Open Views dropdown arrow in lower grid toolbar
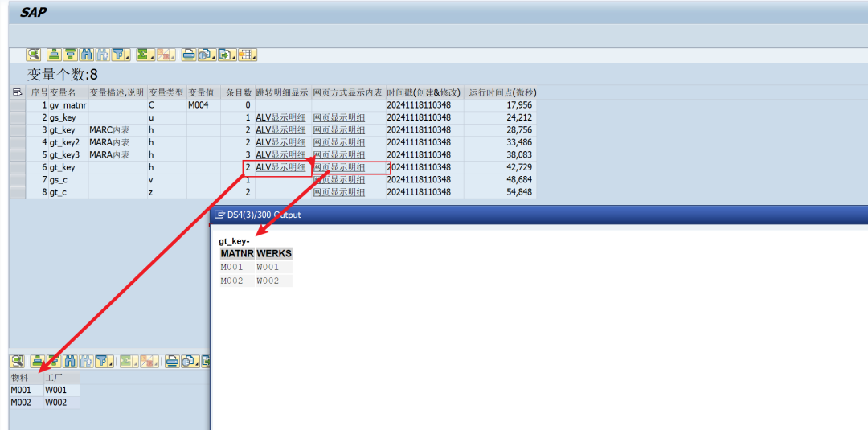This screenshot has width=868, height=430. coord(197,362)
